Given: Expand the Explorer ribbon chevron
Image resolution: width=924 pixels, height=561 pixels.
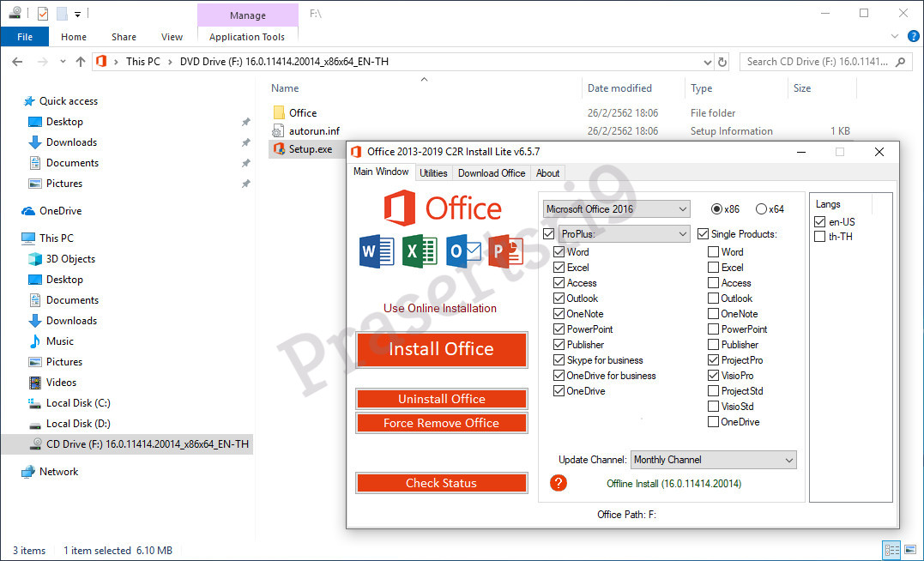Looking at the screenshot, I should point(895,37).
